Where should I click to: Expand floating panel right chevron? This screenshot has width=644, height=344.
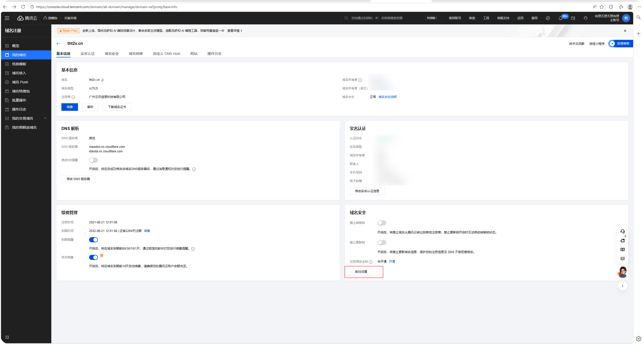[622, 286]
